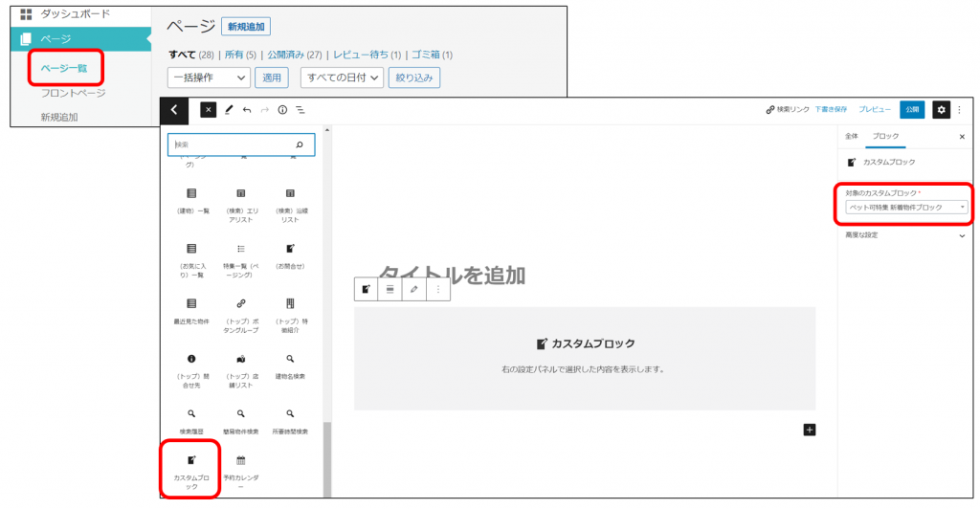The height and width of the screenshot is (509, 980).
Task: Select the カスタムブロック block in the inserter
Action: coord(191,469)
